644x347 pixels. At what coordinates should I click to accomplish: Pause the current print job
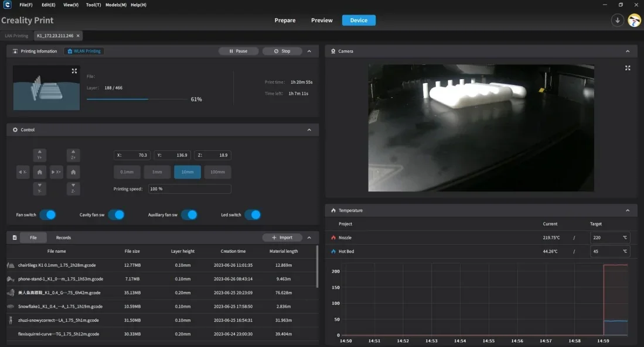[238, 51]
